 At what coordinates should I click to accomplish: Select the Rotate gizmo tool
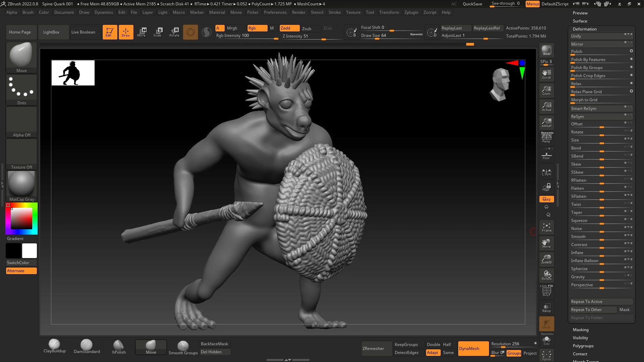click(x=174, y=32)
